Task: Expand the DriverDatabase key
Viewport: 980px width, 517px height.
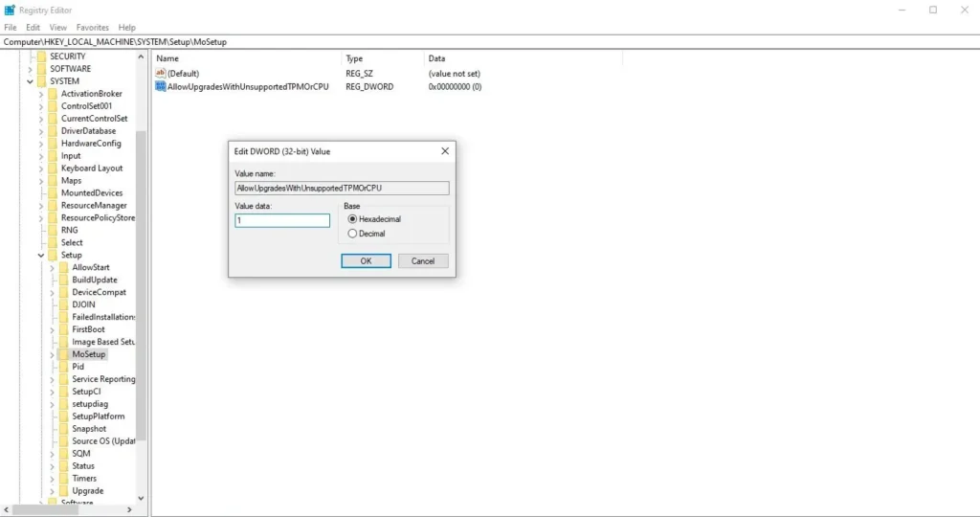Action: (x=41, y=131)
